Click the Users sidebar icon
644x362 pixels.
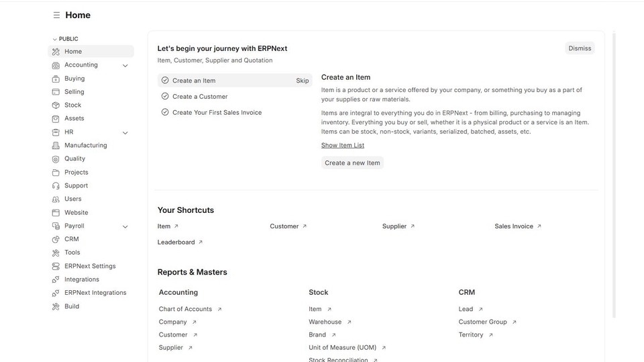(56, 199)
